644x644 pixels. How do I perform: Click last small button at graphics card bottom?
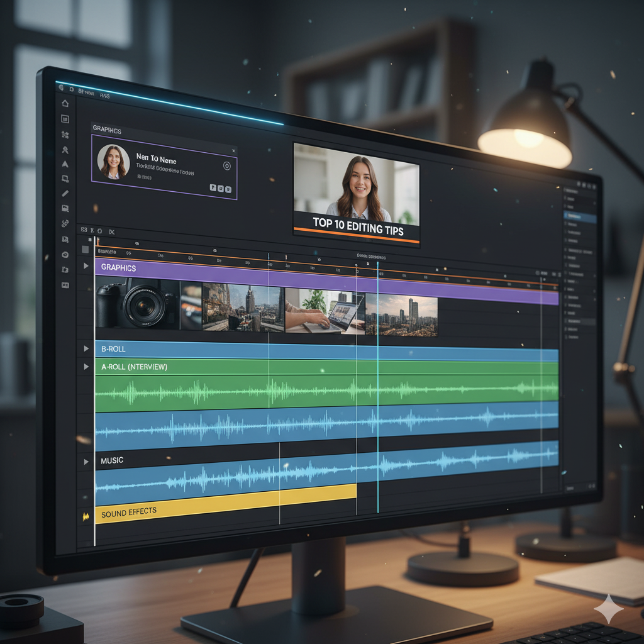(228, 189)
